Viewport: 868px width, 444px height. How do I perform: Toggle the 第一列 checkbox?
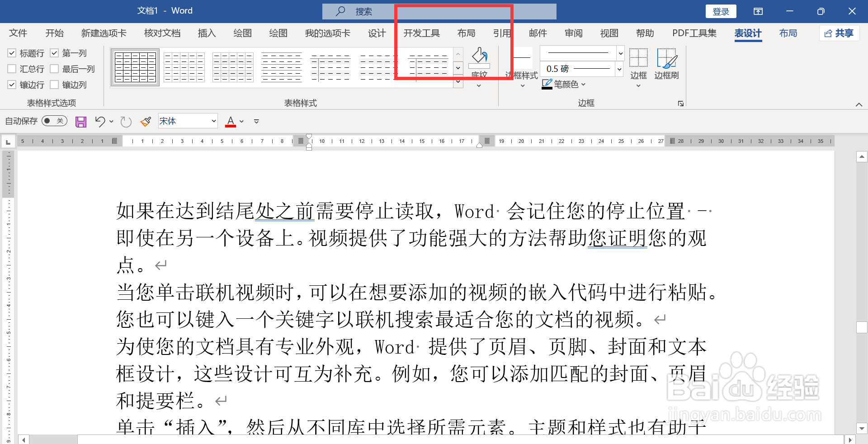(54, 53)
